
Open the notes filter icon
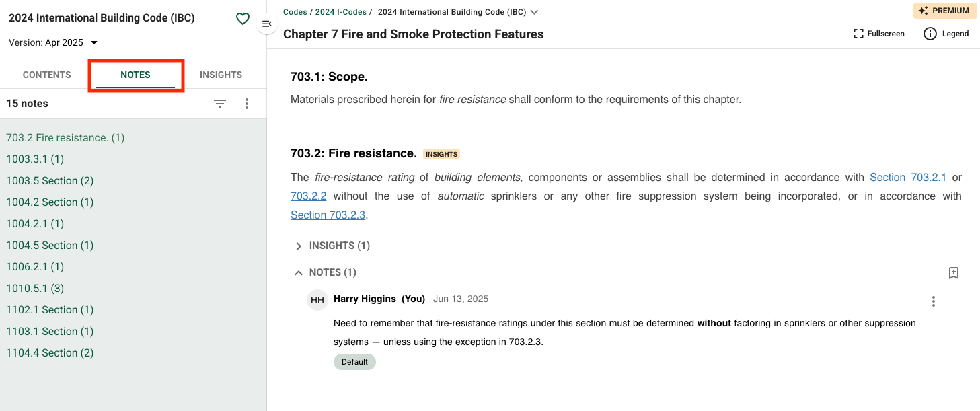(x=220, y=104)
